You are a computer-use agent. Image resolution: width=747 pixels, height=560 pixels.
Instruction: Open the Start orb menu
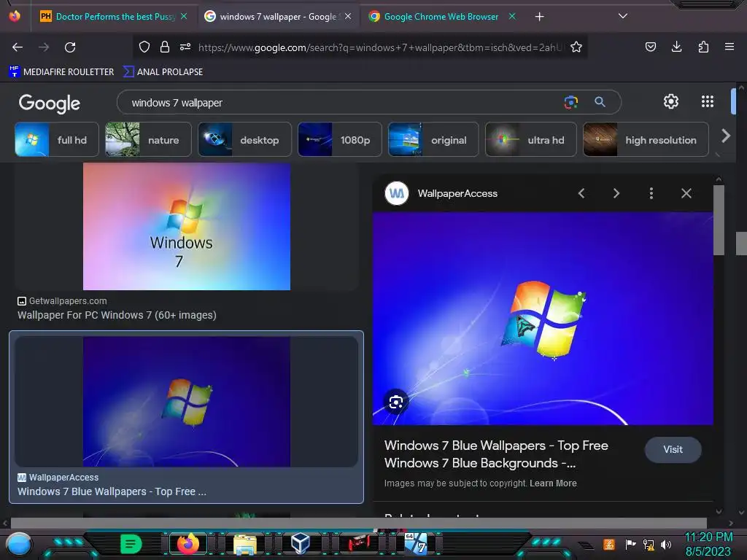pyautogui.click(x=18, y=544)
